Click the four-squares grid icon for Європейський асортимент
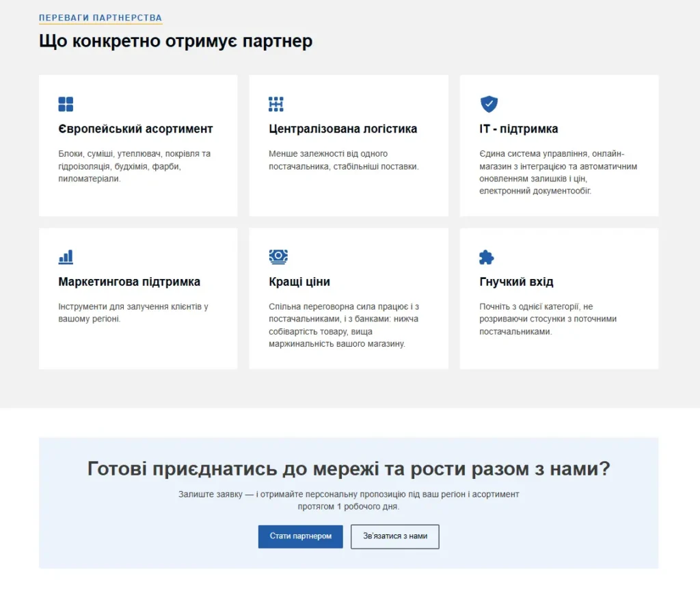The image size is (700, 591). point(66,104)
